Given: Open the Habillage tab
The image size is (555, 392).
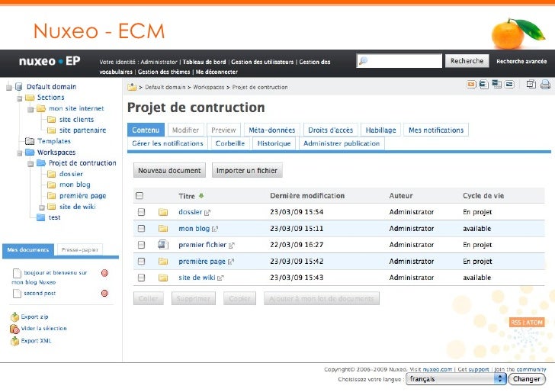Looking at the screenshot, I should (x=381, y=130).
